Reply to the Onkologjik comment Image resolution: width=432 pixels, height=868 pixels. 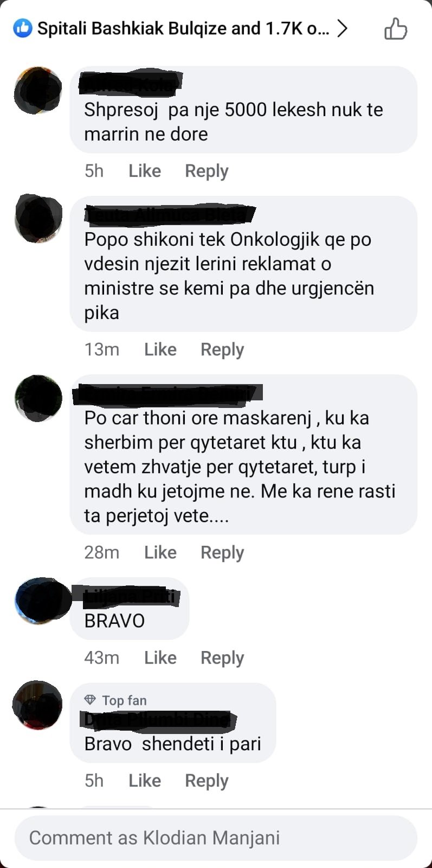[x=222, y=349]
